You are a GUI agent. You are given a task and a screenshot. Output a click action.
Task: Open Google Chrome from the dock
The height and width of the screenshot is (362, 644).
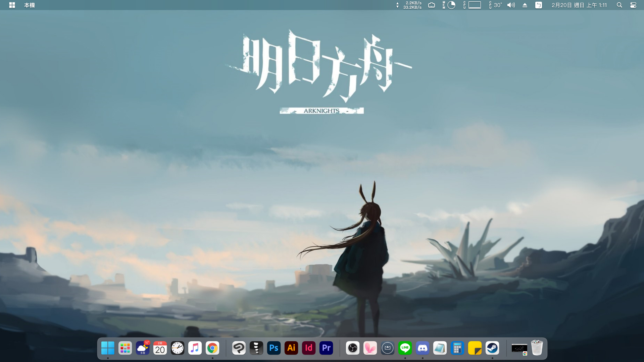(x=212, y=348)
